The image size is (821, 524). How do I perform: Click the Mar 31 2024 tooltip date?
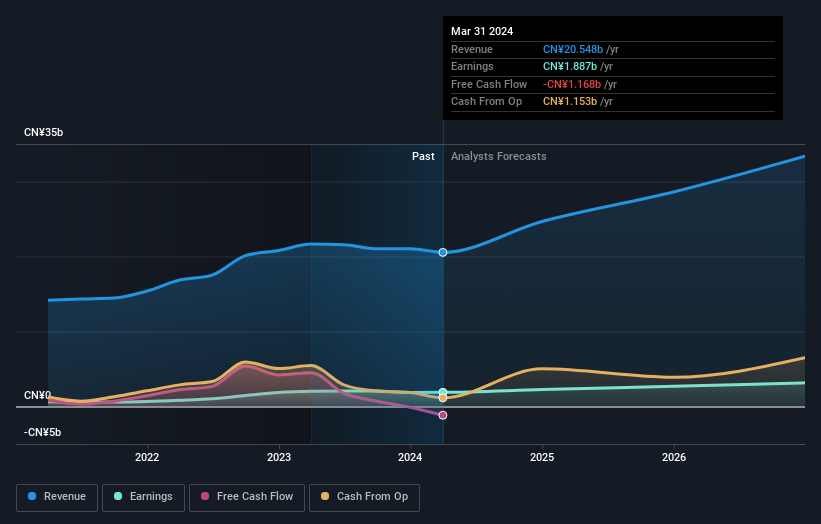point(482,31)
